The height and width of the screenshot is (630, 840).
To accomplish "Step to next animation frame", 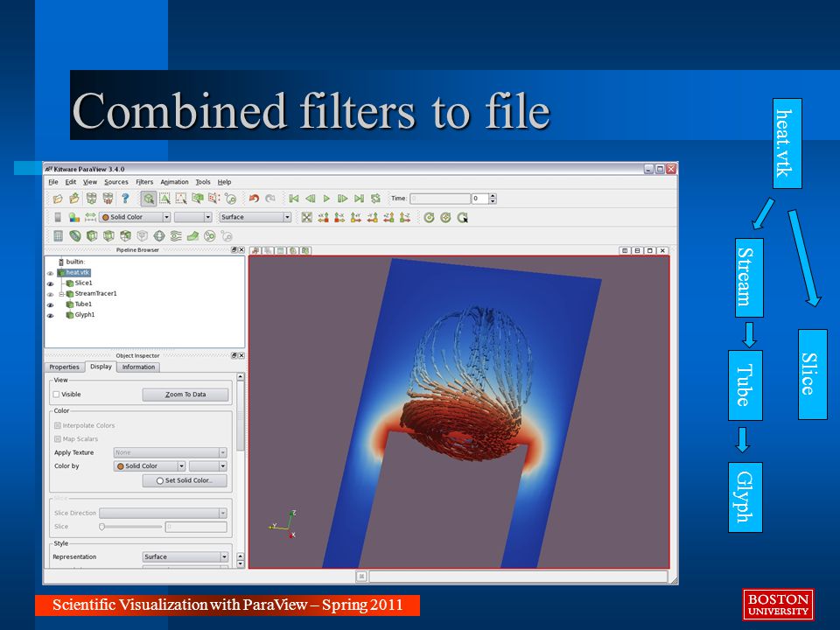I will click(342, 199).
